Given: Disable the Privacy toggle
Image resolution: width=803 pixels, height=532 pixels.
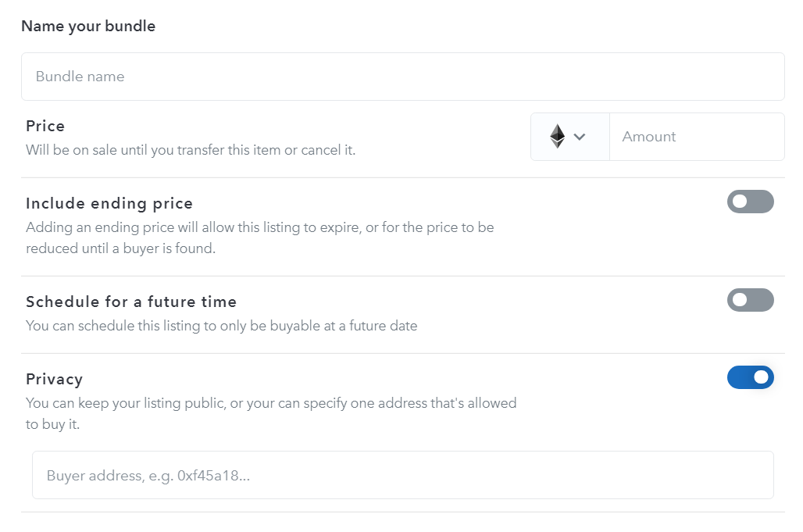Looking at the screenshot, I should pyautogui.click(x=750, y=377).
